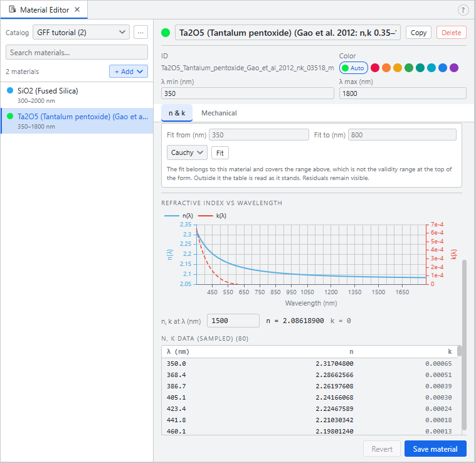The image size is (476, 463).
Task: Click the material ID text
Action: 248,68
